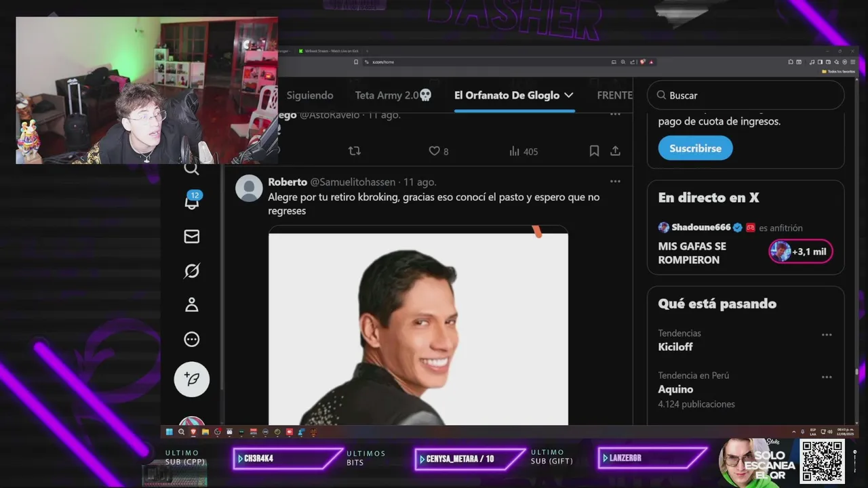The height and width of the screenshot is (488, 868).
Task: Click the Todos los favoritos bookmarks folder
Action: point(839,71)
